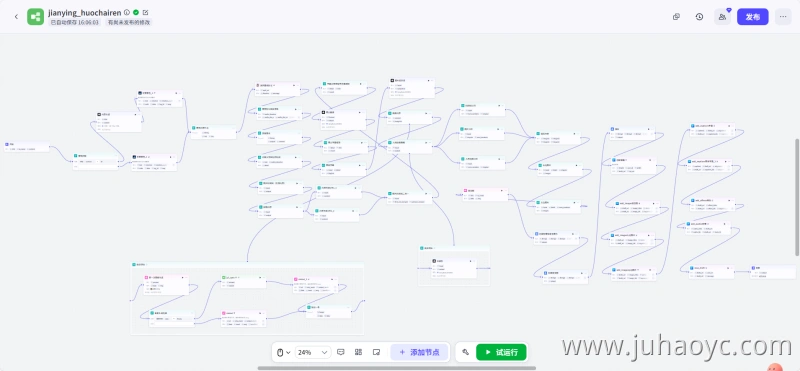
Task: Click the vertical canvas scrollbar
Action: (797, 197)
